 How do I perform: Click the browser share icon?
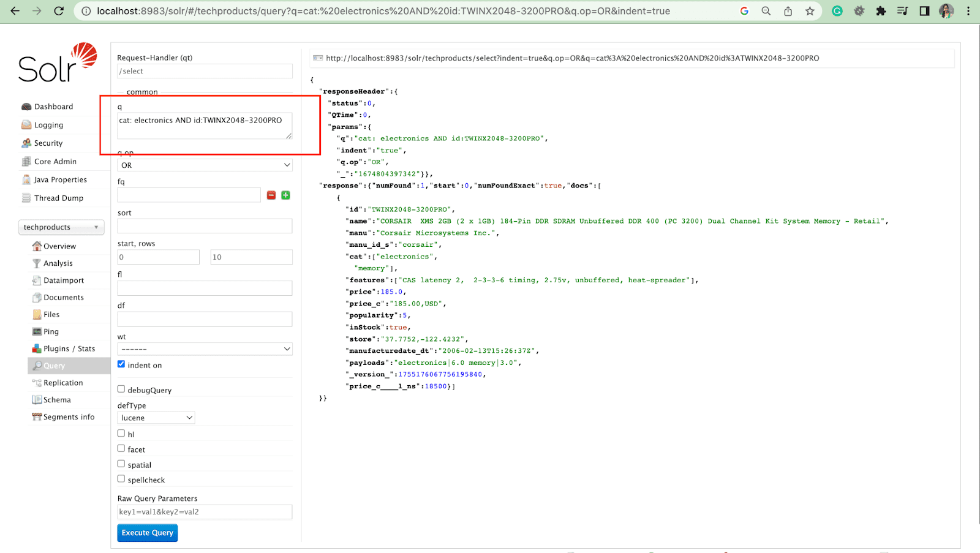(788, 11)
